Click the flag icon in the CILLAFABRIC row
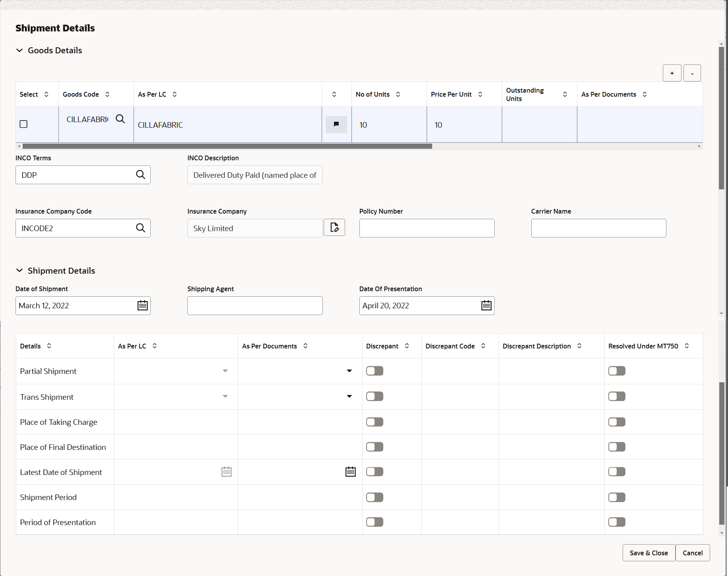 pos(336,124)
